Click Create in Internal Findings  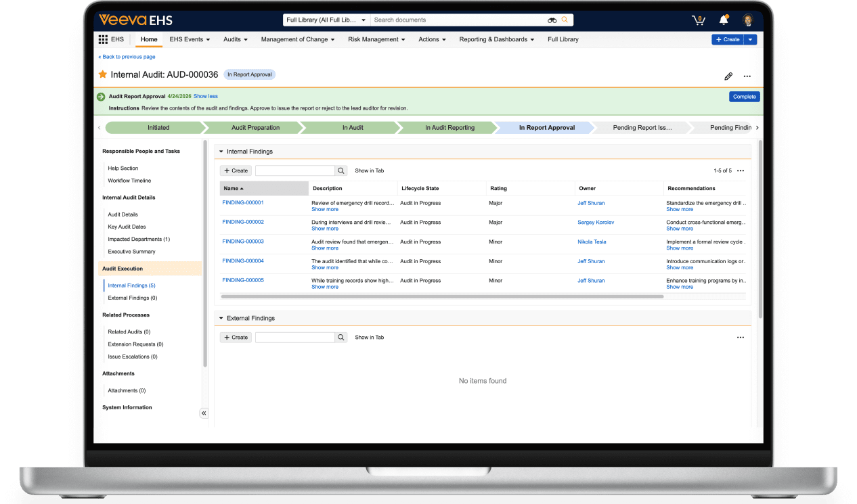pos(236,170)
